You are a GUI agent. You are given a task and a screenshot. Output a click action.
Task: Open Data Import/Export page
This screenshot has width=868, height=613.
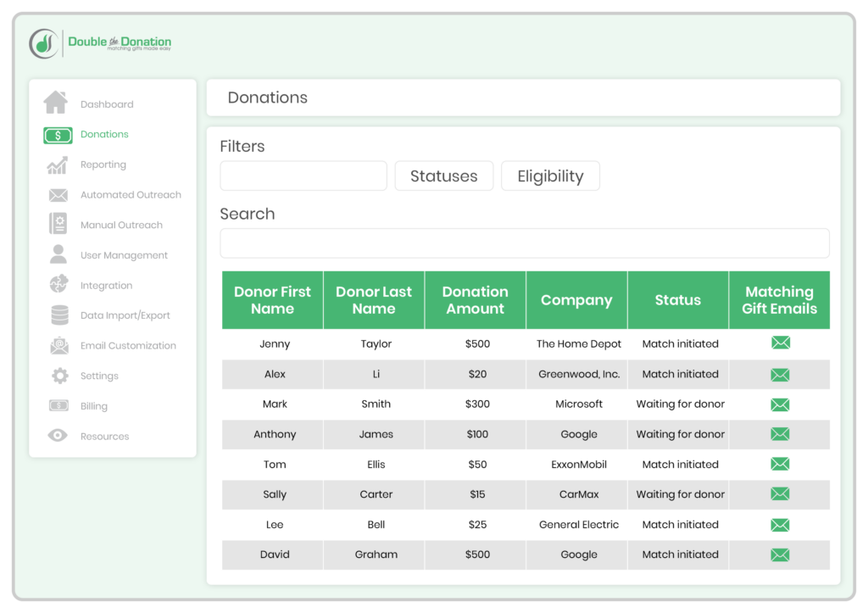125,315
